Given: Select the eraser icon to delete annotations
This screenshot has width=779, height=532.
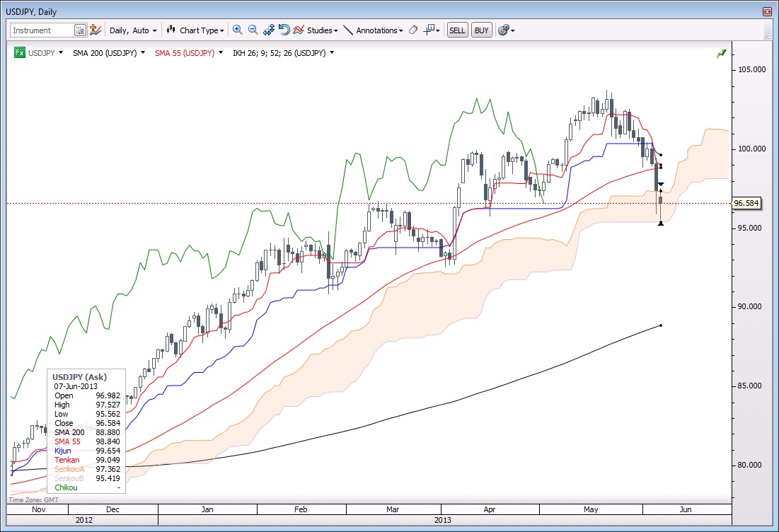Looking at the screenshot, I should [x=413, y=30].
